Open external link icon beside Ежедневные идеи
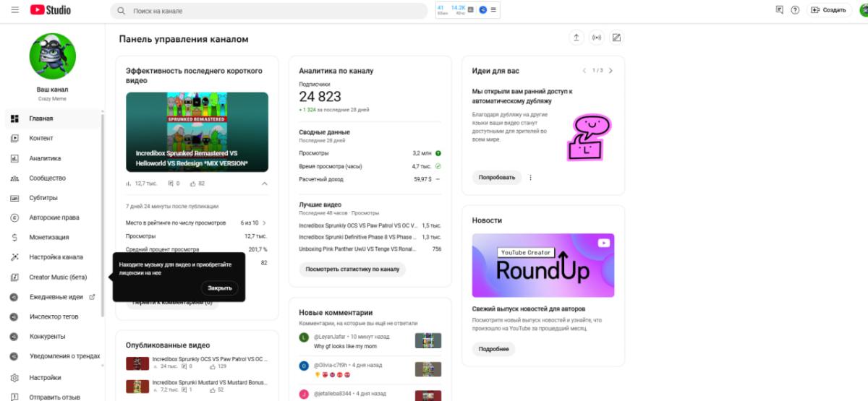868x401 pixels. (92, 297)
